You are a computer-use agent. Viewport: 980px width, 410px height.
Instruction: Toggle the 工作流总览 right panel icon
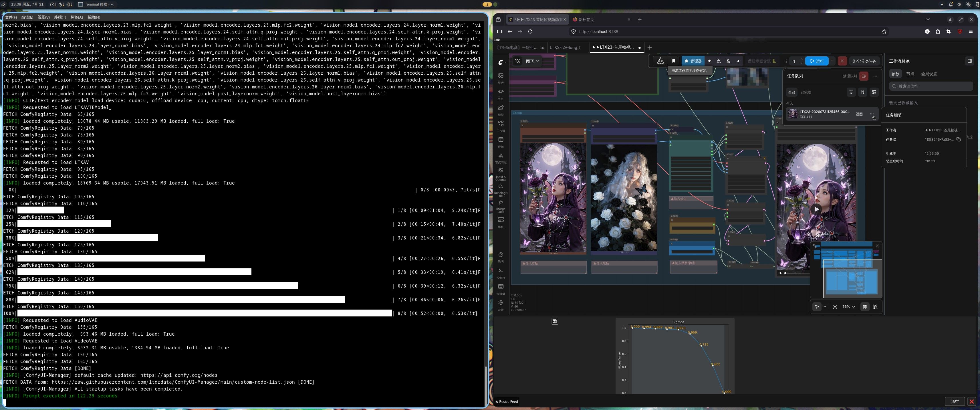969,61
